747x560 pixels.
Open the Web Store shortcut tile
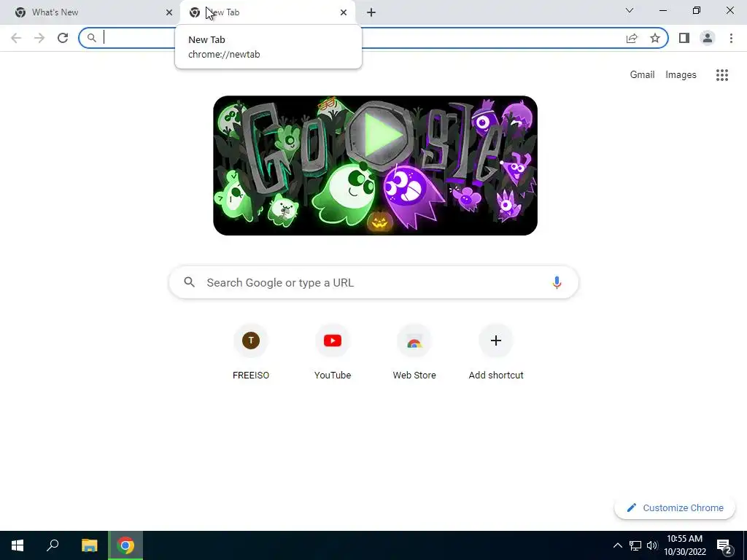(414, 352)
